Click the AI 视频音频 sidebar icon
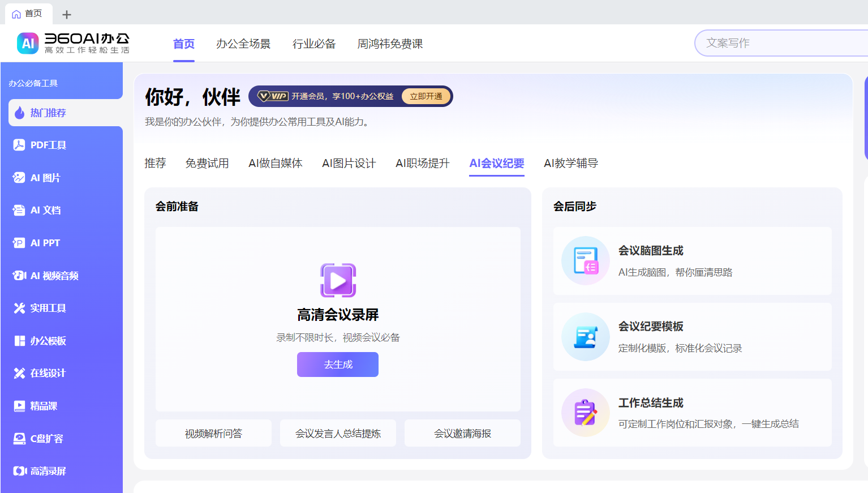The width and height of the screenshot is (868, 493). tap(19, 276)
